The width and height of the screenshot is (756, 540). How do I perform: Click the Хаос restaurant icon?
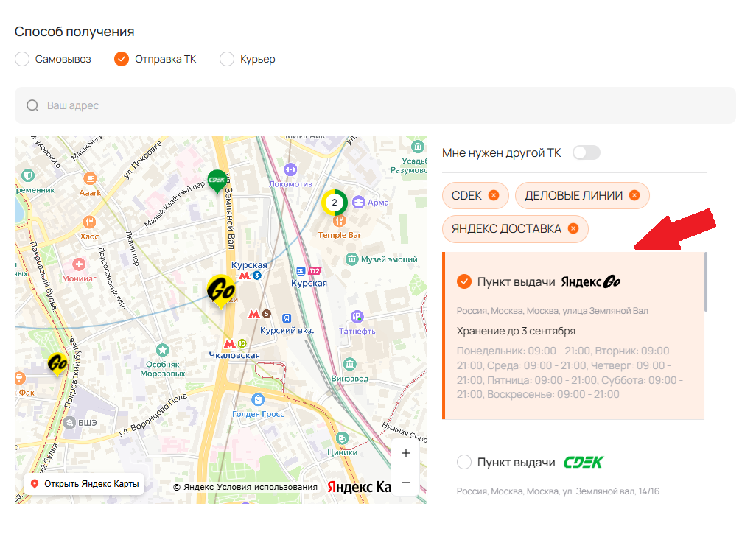89,222
